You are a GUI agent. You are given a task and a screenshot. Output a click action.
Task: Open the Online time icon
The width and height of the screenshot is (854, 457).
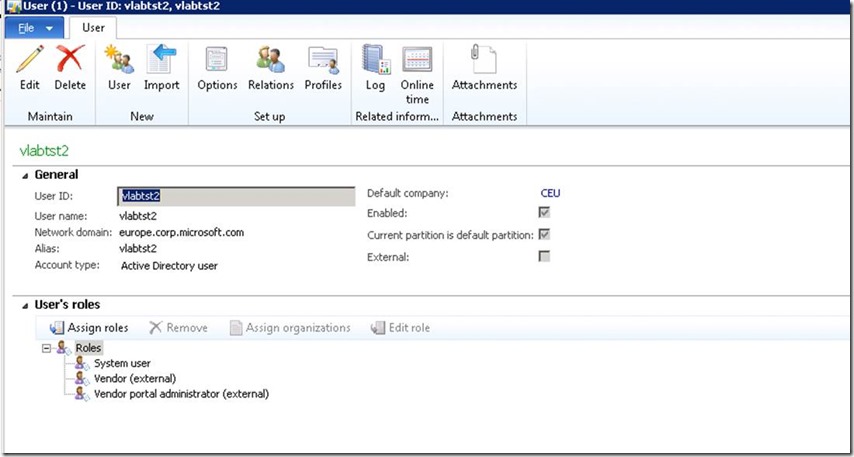tap(417, 61)
